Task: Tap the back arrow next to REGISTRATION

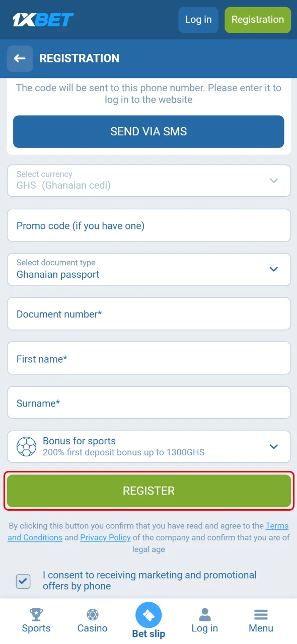Action: click(x=20, y=58)
